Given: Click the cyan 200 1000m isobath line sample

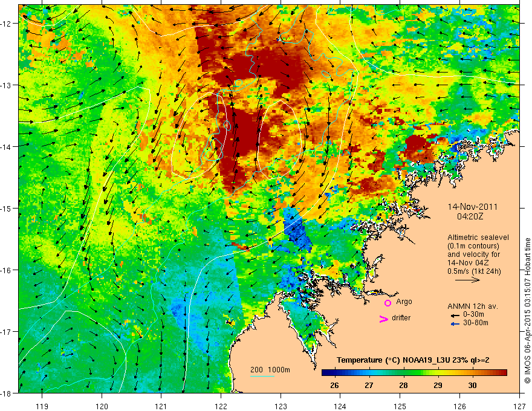Looking at the screenshot, I should coord(262,376).
